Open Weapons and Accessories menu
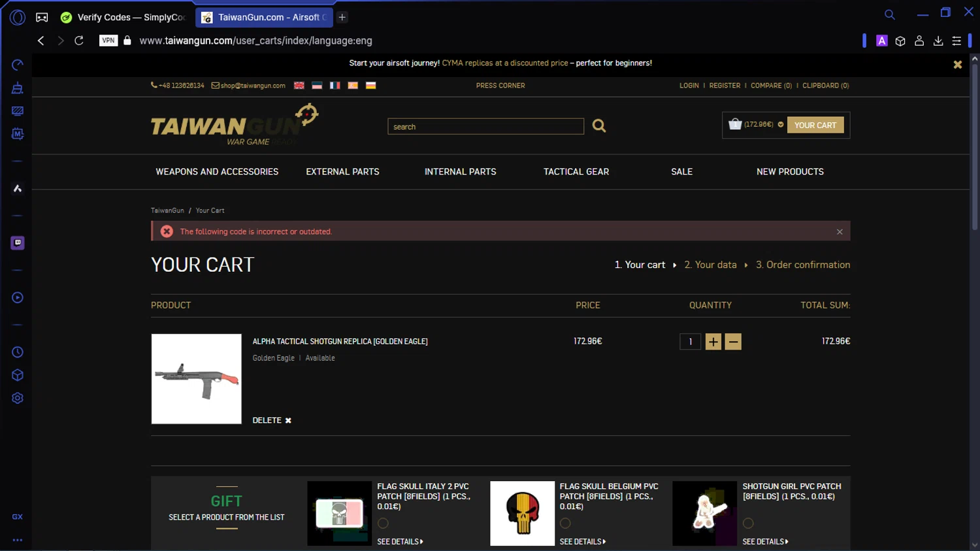980x551 pixels. (x=217, y=172)
